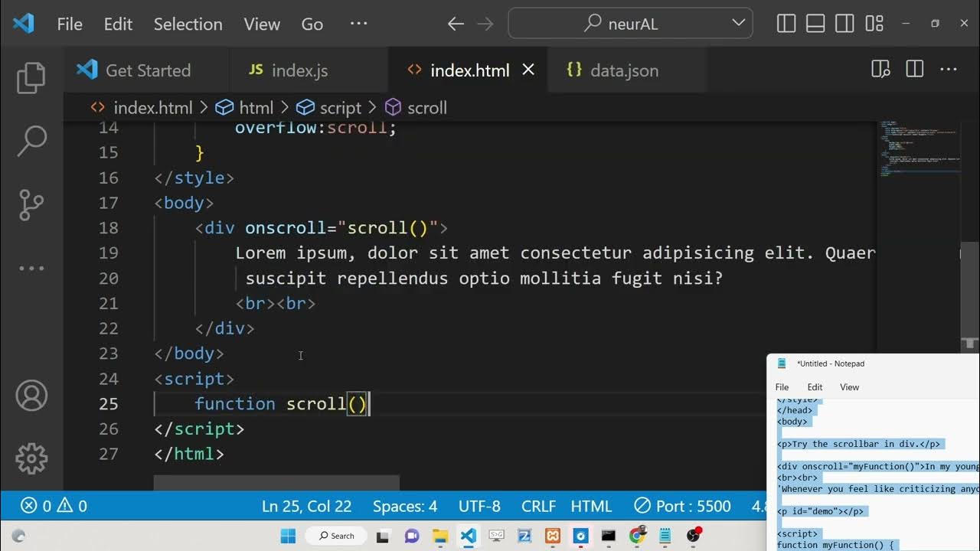This screenshot has height=551, width=980.
Task: Open the editor More Actions ellipsis
Action: click(949, 70)
